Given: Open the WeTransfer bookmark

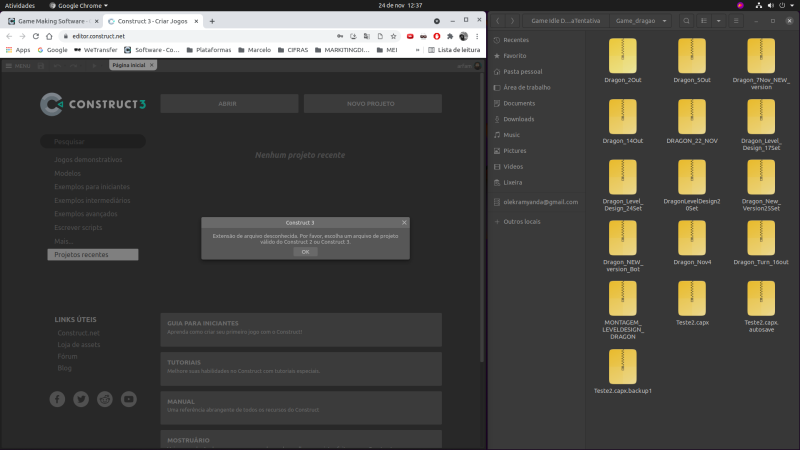Looking at the screenshot, I should (95, 50).
